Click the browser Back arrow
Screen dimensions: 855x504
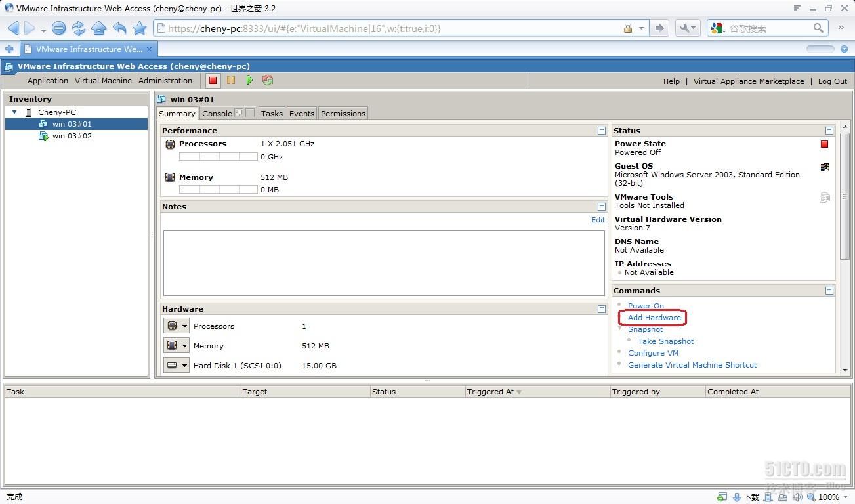[x=14, y=28]
